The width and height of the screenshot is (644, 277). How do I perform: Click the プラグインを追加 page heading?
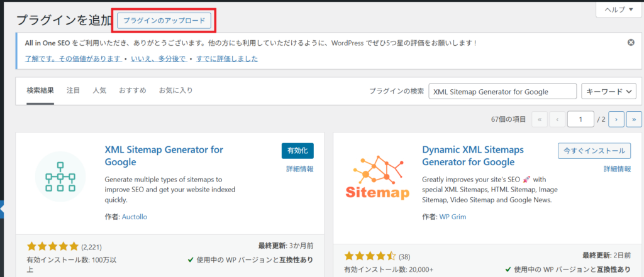click(x=64, y=20)
